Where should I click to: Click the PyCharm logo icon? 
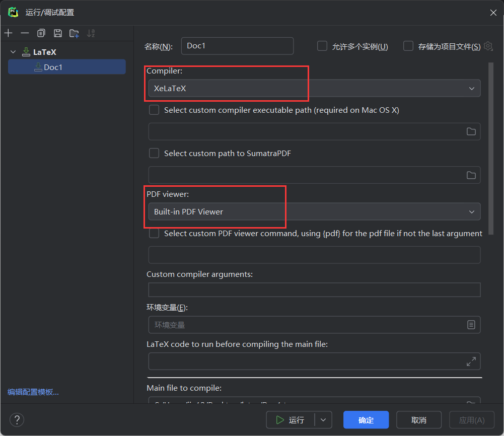click(x=13, y=12)
